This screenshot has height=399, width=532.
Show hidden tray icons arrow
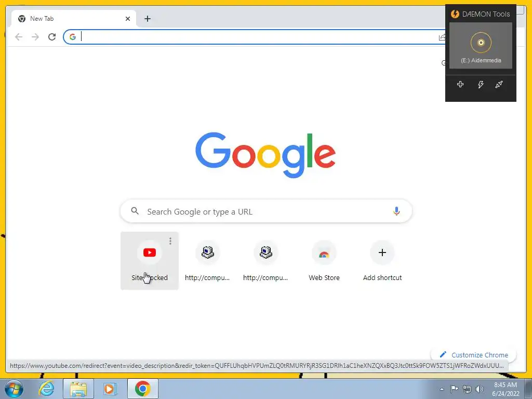442,389
